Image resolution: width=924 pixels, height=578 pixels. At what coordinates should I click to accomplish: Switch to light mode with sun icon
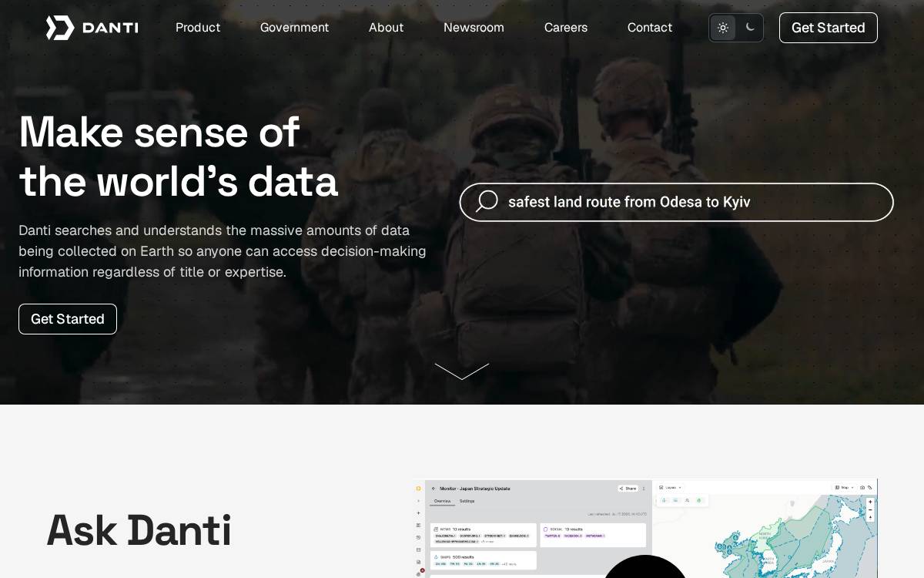point(723,28)
